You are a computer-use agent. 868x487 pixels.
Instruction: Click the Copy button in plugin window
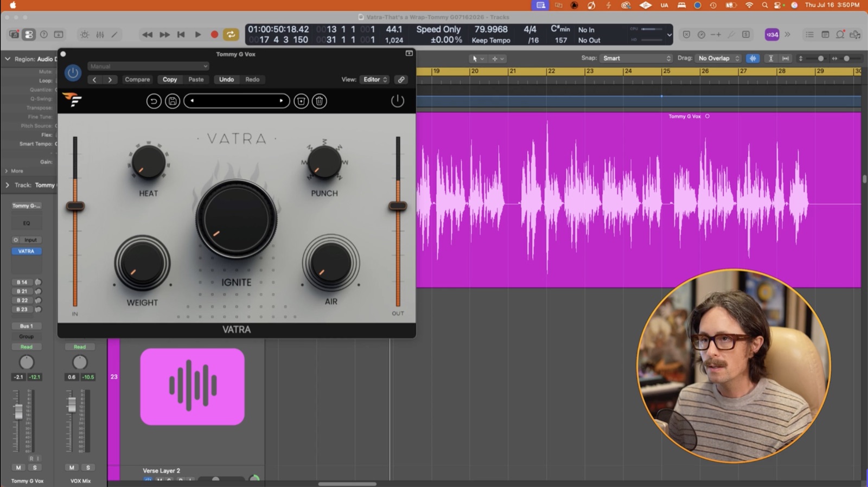(170, 80)
